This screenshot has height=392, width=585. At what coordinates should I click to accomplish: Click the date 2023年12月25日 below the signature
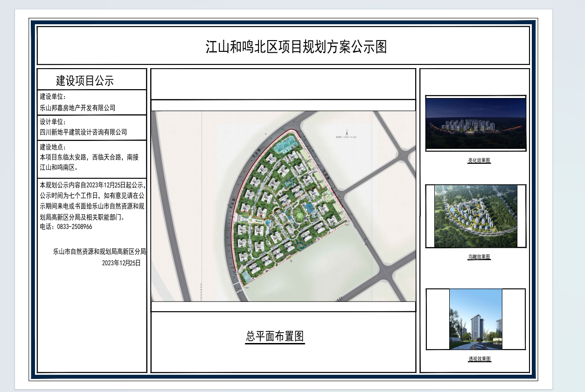[121, 263]
